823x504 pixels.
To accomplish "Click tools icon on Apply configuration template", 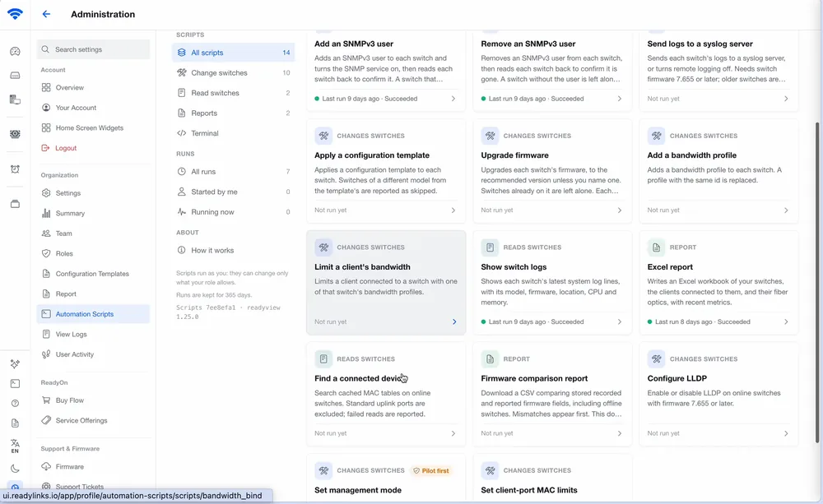I will click(x=323, y=136).
